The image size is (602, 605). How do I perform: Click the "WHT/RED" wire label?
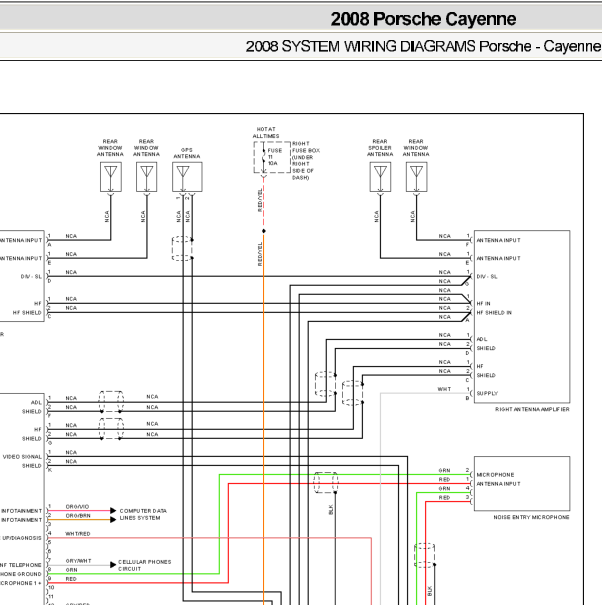pos(78,534)
